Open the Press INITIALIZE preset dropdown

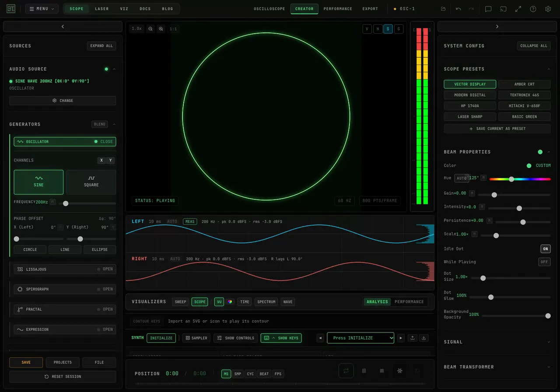click(x=360, y=338)
